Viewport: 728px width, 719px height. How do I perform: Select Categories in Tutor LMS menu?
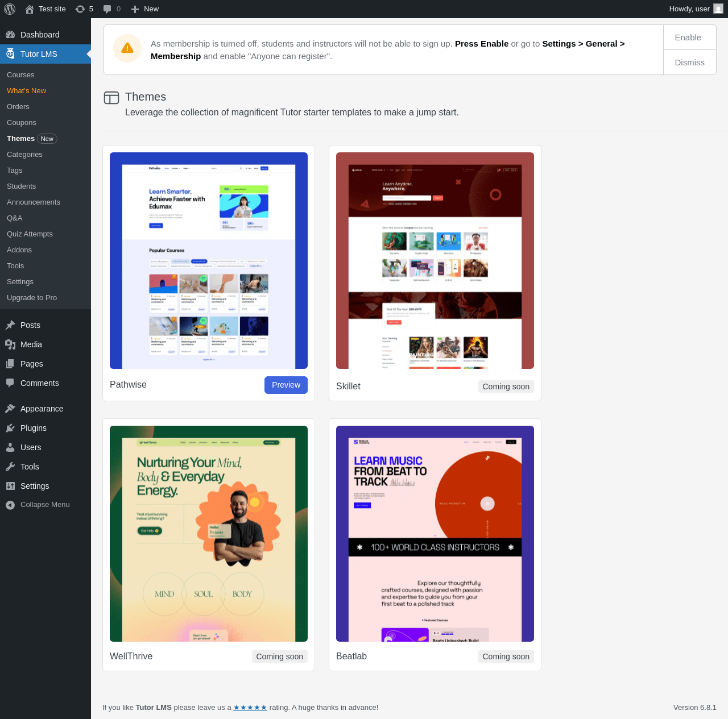click(x=24, y=155)
